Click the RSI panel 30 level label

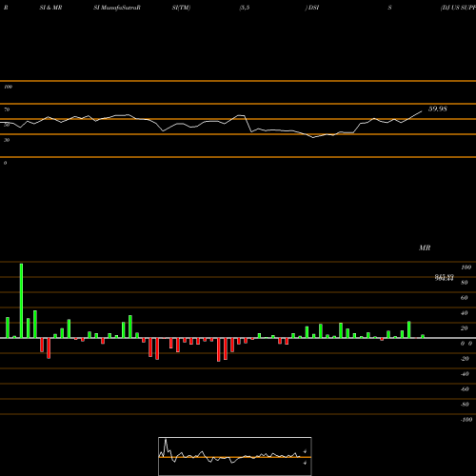[x=7, y=140]
